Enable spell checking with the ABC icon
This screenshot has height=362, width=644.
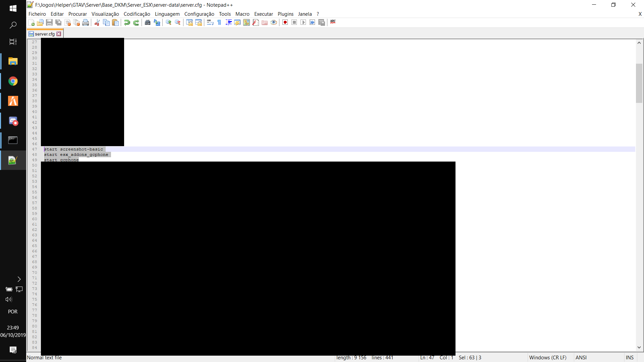pyautogui.click(x=333, y=22)
